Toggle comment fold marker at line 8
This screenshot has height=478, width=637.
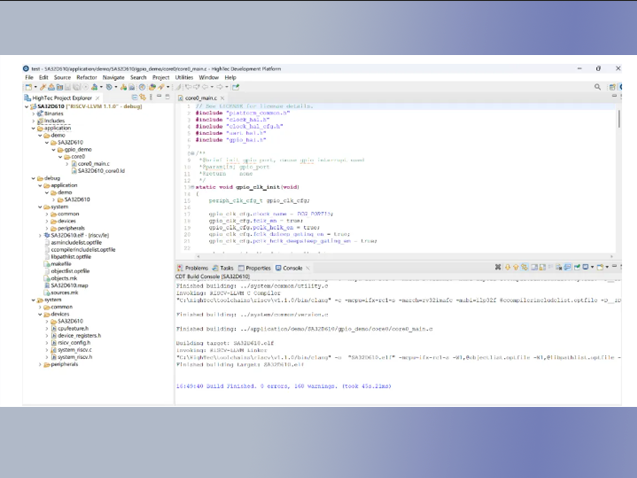pos(191,154)
